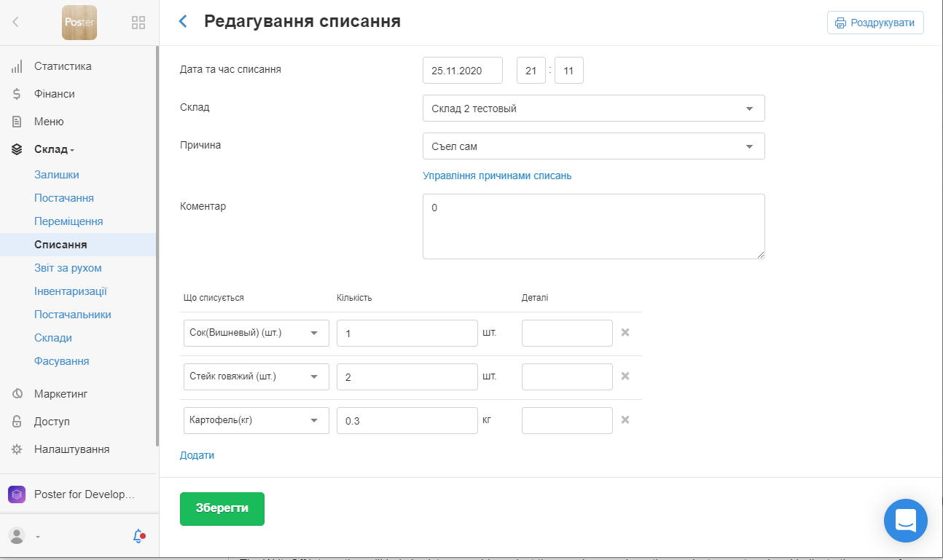The width and height of the screenshot is (943, 560).
Task: Click the Статистика bar chart icon
Action: [x=16, y=66]
